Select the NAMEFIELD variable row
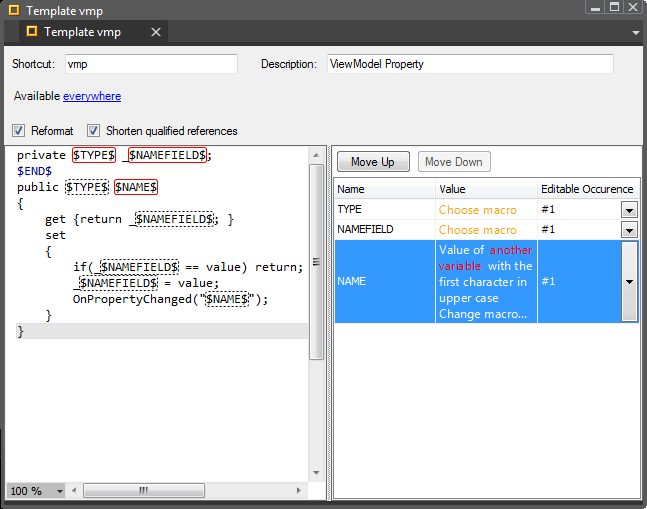The width and height of the screenshot is (647, 509). pos(486,229)
